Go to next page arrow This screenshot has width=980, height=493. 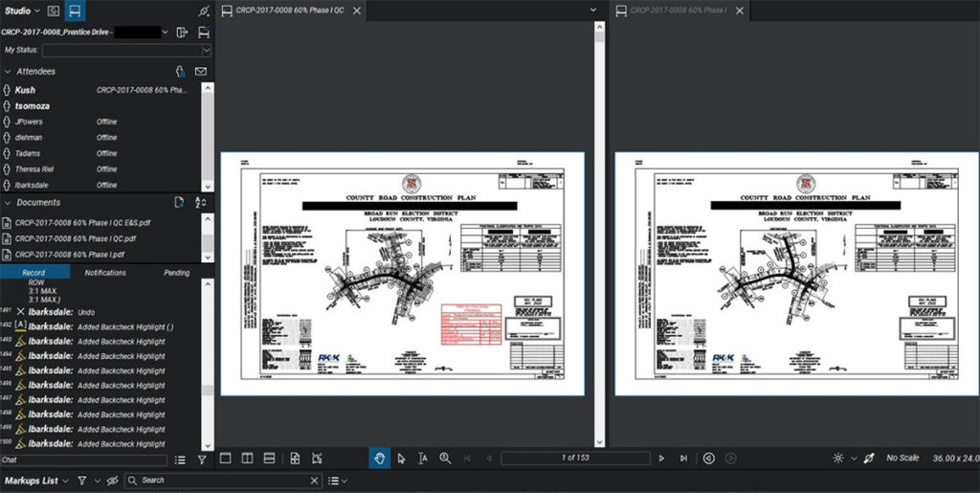click(661, 458)
